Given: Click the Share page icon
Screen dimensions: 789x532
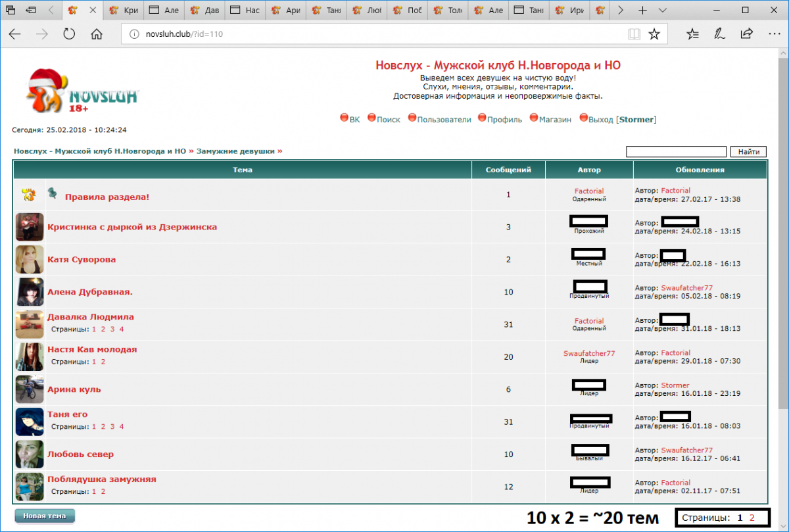Looking at the screenshot, I should click(746, 34).
